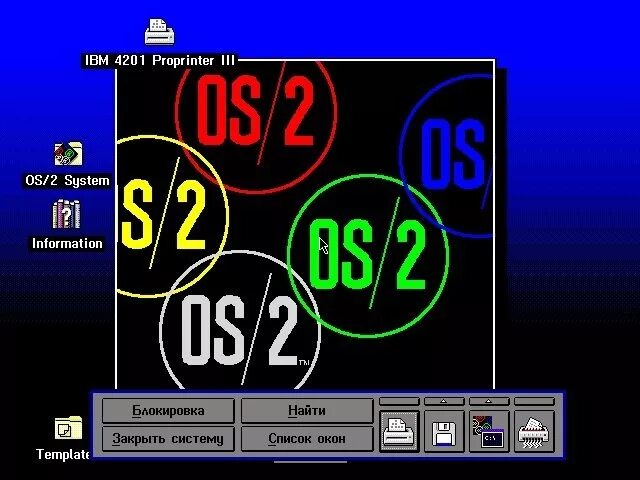640x480 pixels.
Task: Open the empty drawer button above the printer
Action: (399, 402)
